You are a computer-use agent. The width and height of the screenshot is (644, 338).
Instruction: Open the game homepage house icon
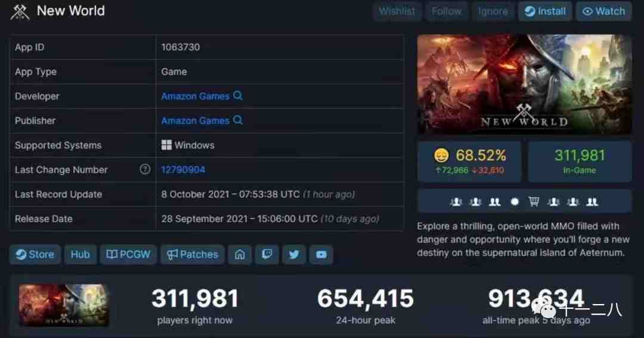[x=240, y=255]
